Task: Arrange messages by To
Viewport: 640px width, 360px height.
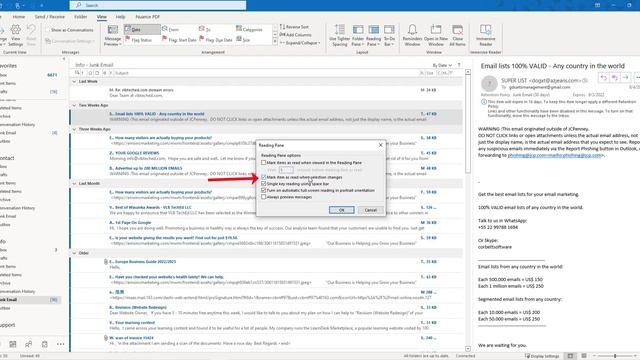Action: (x=205, y=29)
